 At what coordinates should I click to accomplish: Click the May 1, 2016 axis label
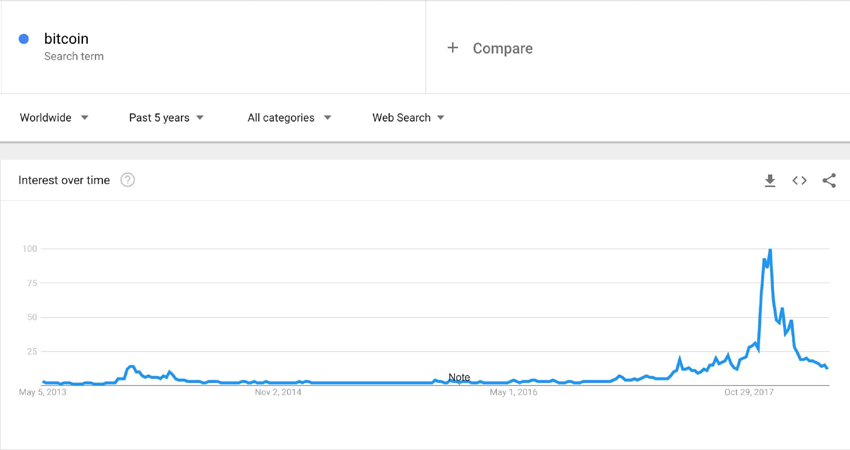tap(513, 392)
